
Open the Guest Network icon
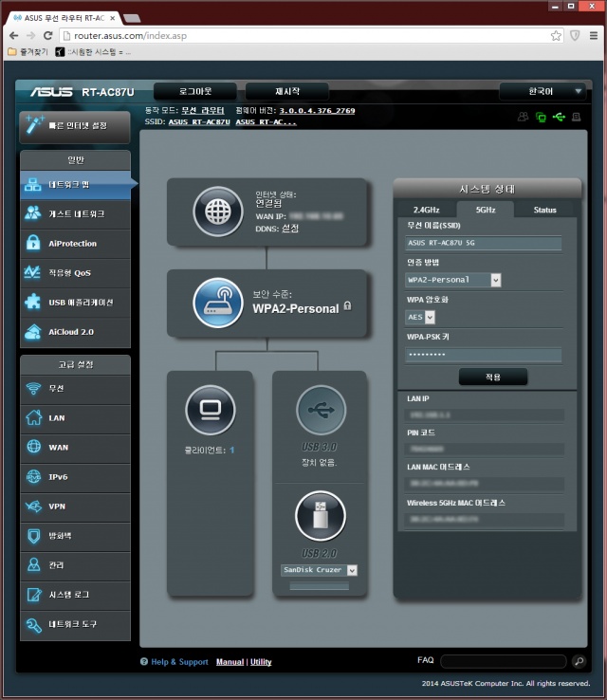tap(33, 213)
